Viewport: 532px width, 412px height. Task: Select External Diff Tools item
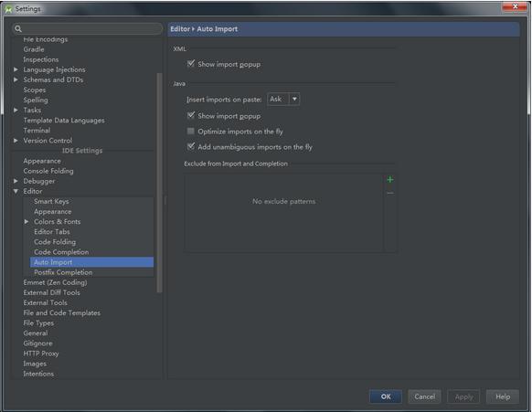click(51, 292)
